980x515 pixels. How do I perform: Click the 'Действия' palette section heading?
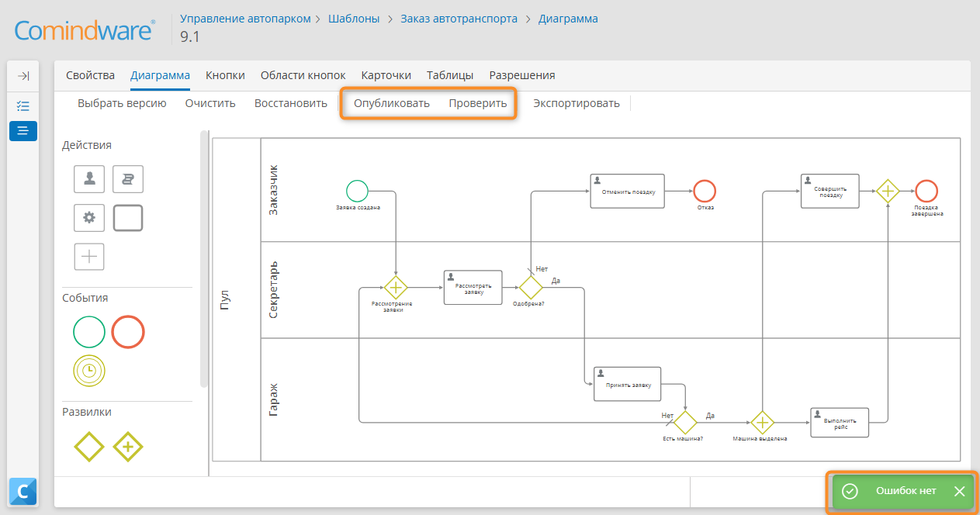click(x=87, y=145)
